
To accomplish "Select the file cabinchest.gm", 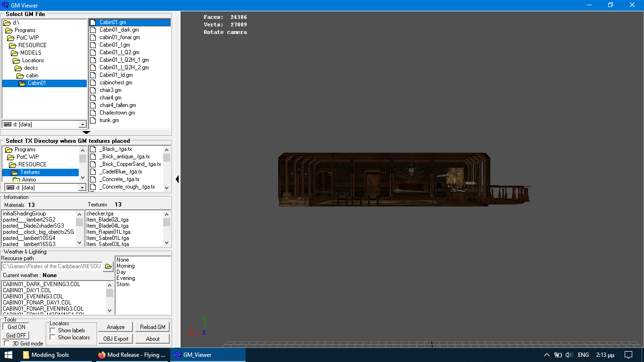I will [x=116, y=82].
